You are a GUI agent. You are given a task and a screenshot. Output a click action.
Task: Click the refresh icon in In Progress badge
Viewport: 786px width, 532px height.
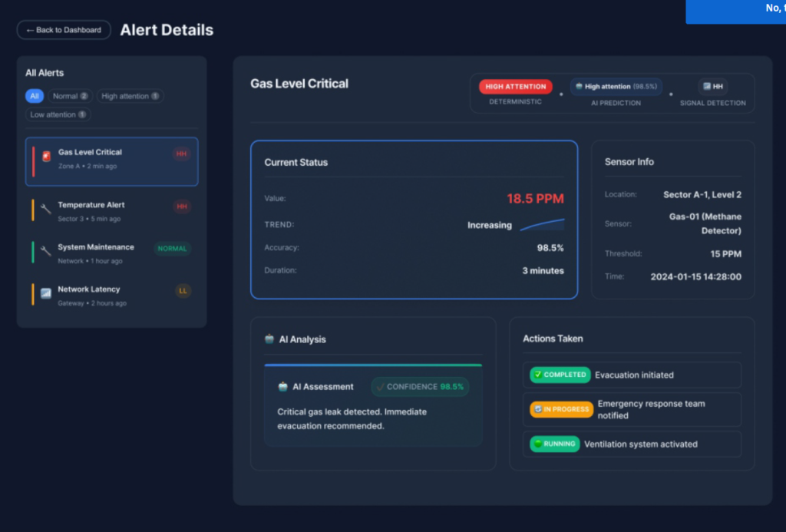538,409
